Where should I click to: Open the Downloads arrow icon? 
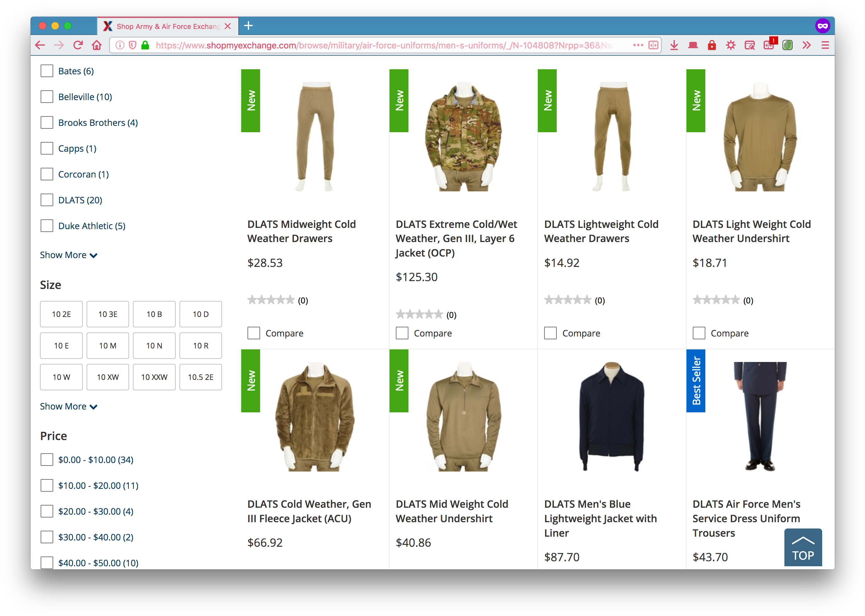[x=674, y=46]
